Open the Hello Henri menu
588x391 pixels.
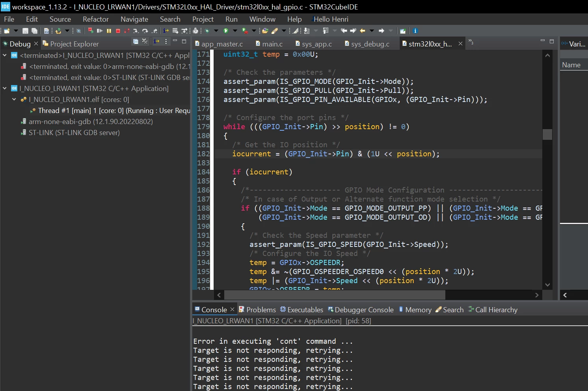pos(331,19)
